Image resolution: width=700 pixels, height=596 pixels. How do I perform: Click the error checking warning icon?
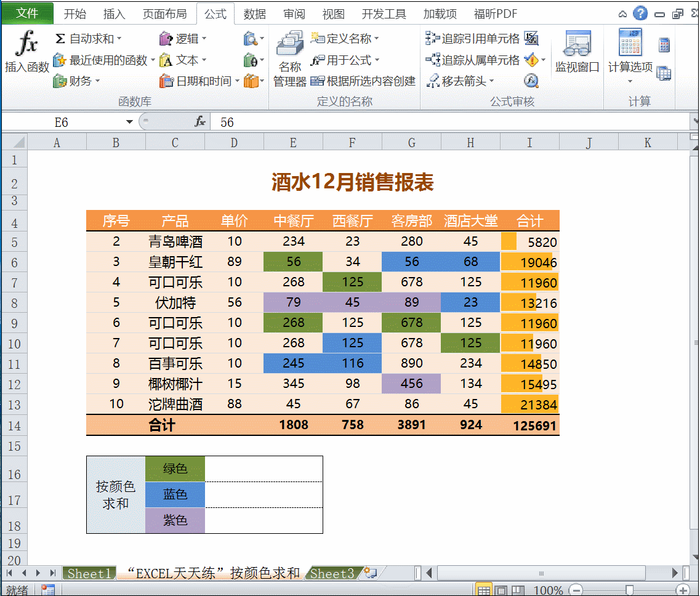[531, 60]
